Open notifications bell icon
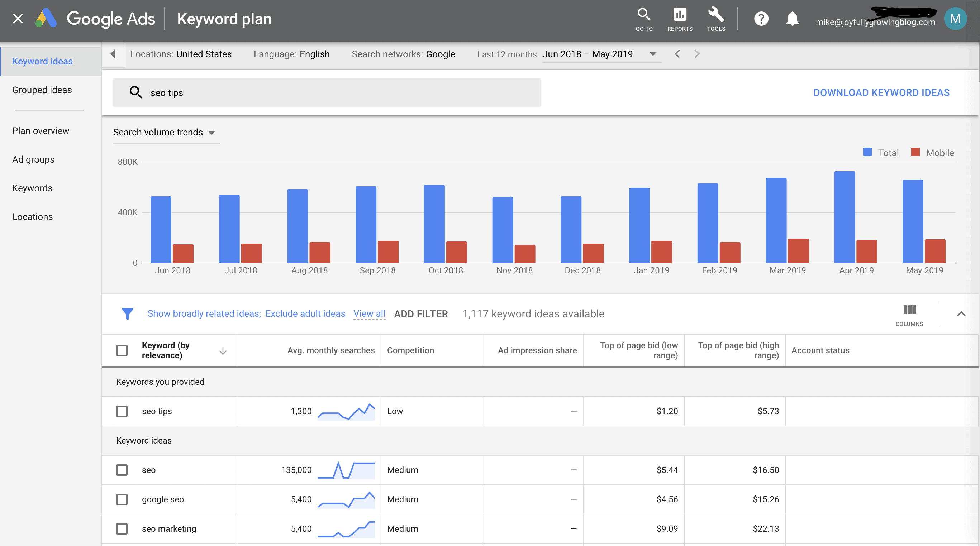980x546 pixels. pyautogui.click(x=793, y=19)
